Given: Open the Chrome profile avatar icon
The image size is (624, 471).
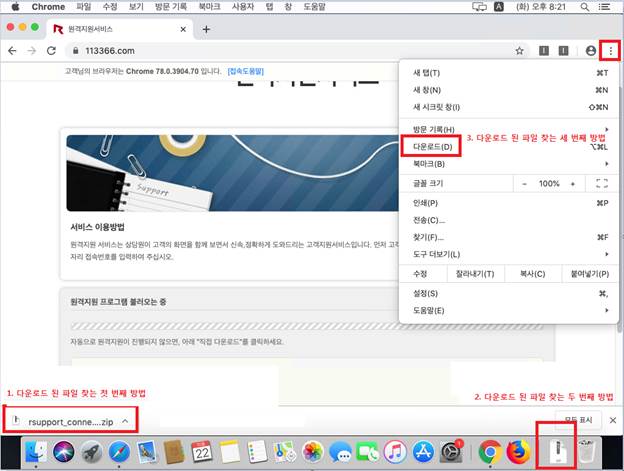Looking at the screenshot, I should pyautogui.click(x=590, y=50).
